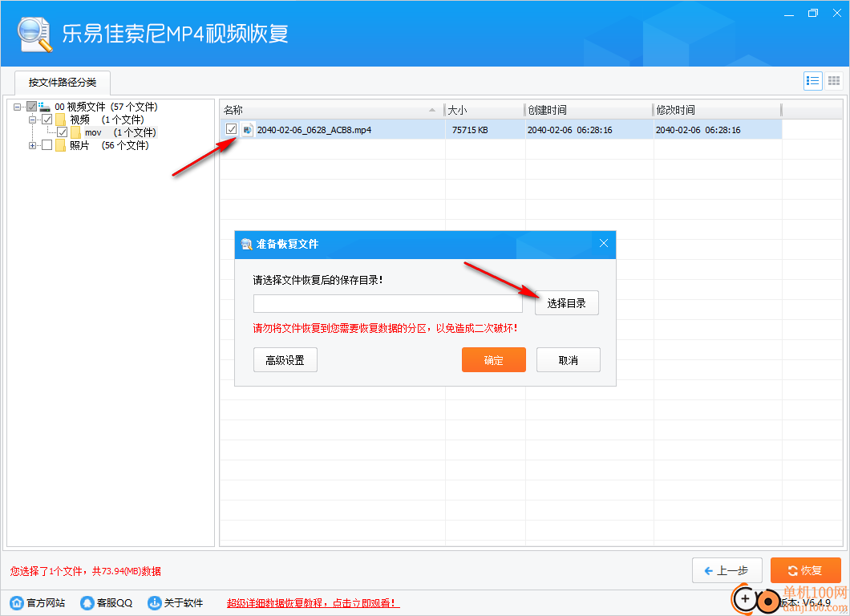The image size is (850, 616).
Task: Click the 修改时间 column header
Action: point(717,110)
